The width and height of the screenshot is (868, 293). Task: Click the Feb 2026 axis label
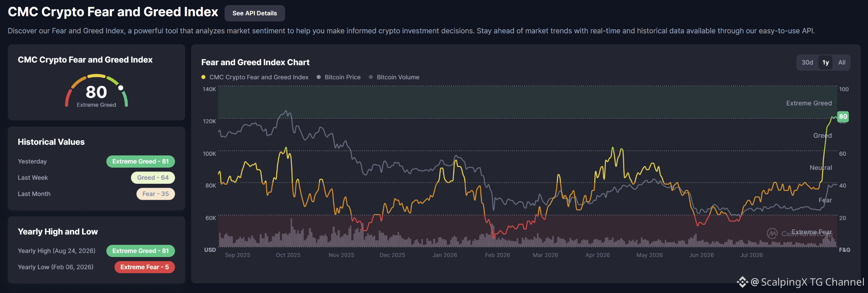click(498, 255)
